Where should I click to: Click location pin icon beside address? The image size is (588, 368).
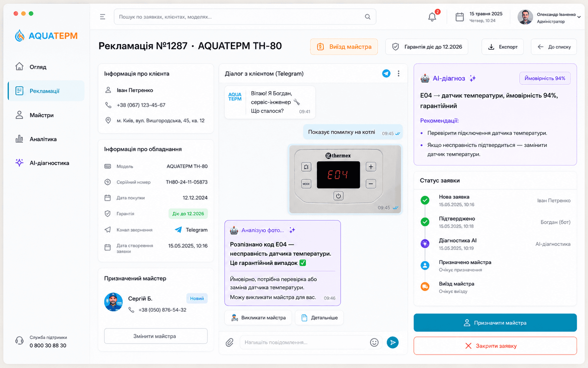click(x=108, y=121)
